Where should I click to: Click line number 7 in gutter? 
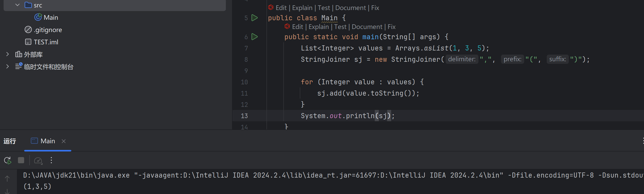tap(246, 48)
